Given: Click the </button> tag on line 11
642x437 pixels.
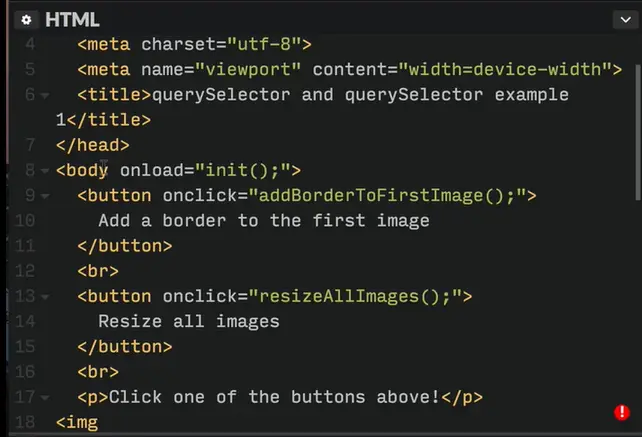Looking at the screenshot, I should tap(125, 246).
